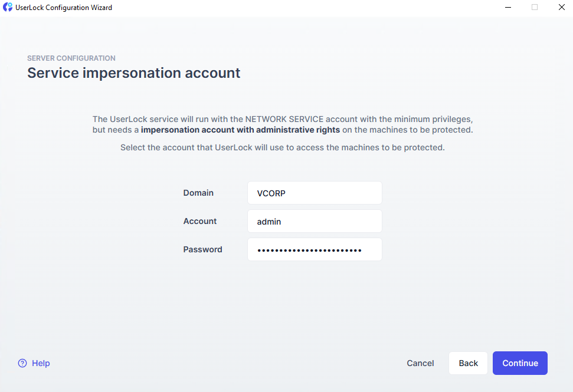Click bold impersonation account with administrative rights text
This screenshot has width=573, height=392.
[x=240, y=130]
